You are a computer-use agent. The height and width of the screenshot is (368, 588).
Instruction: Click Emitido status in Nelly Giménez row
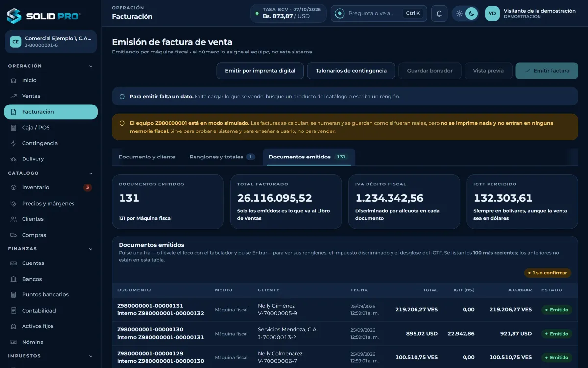coord(557,310)
